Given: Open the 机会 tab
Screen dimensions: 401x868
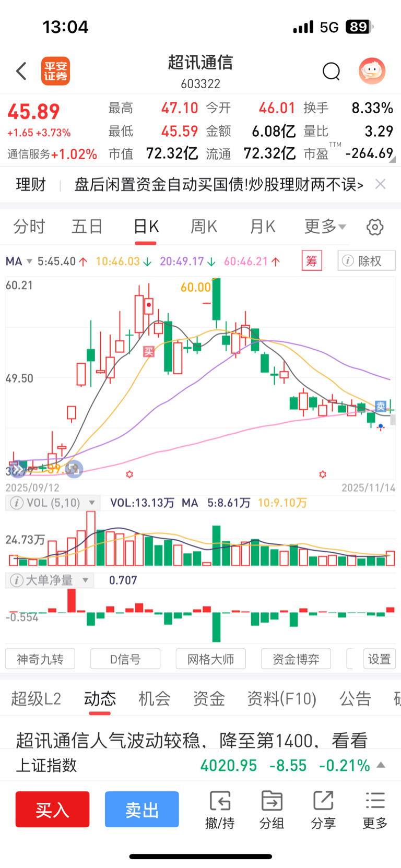Looking at the screenshot, I should [x=155, y=698].
